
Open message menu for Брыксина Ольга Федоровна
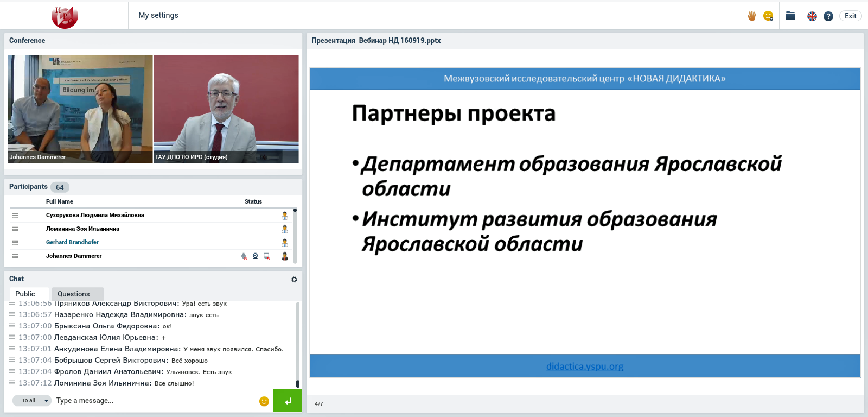[x=12, y=326]
